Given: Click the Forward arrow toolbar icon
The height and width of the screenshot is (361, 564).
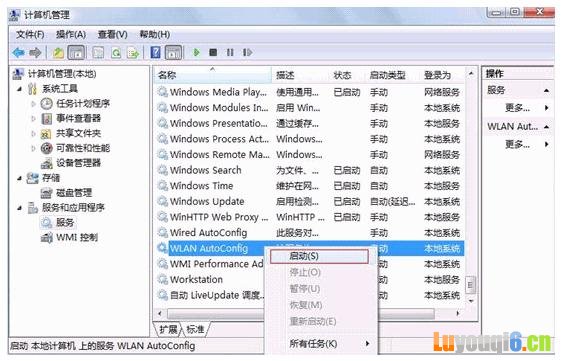Looking at the screenshot, I should coord(35,53).
